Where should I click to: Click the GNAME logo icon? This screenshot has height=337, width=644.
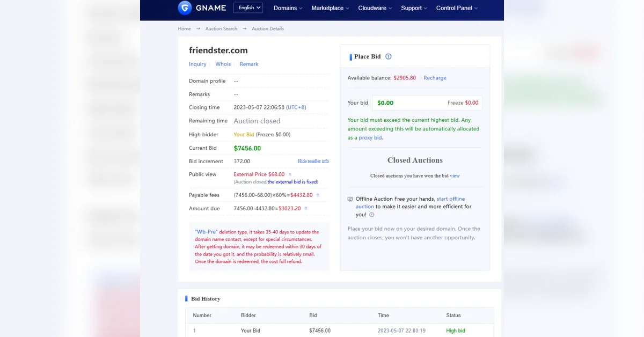tap(185, 8)
